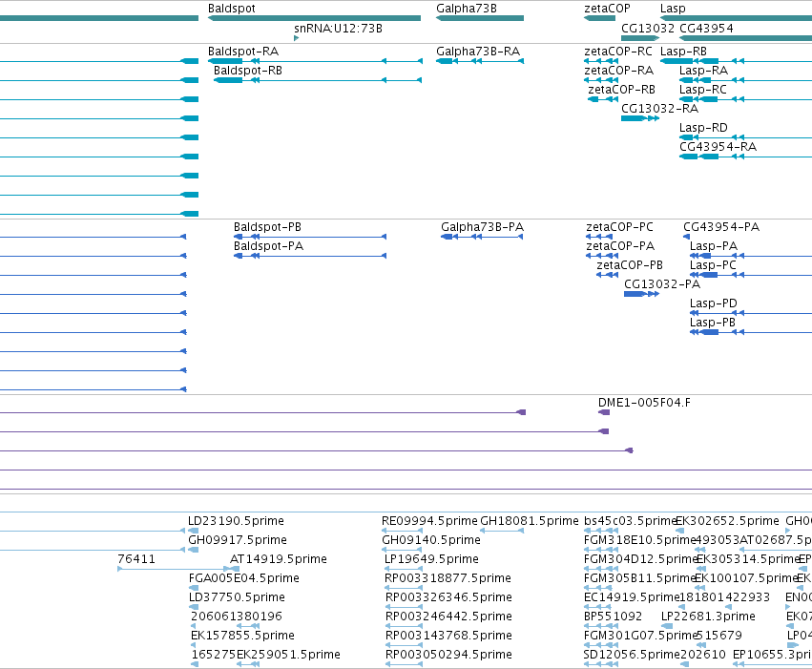Open the RP003326346.5prime EST label
Viewport: 812px width, 669px height.
click(x=448, y=597)
